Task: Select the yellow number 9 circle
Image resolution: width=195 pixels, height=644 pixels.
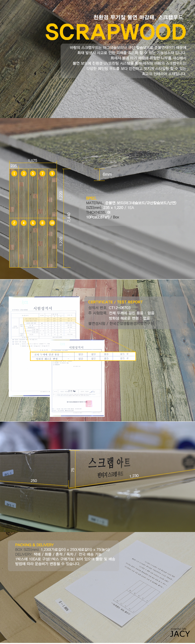Action: click(x=52, y=173)
